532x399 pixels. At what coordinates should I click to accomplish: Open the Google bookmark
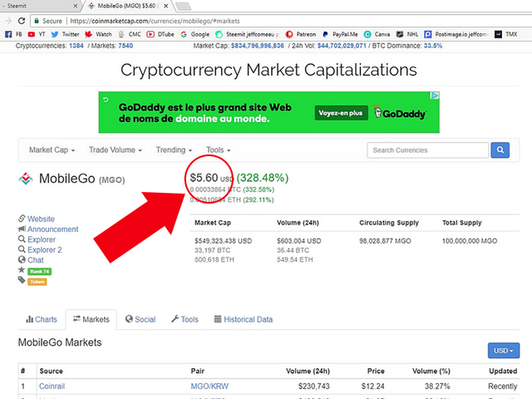195,34
